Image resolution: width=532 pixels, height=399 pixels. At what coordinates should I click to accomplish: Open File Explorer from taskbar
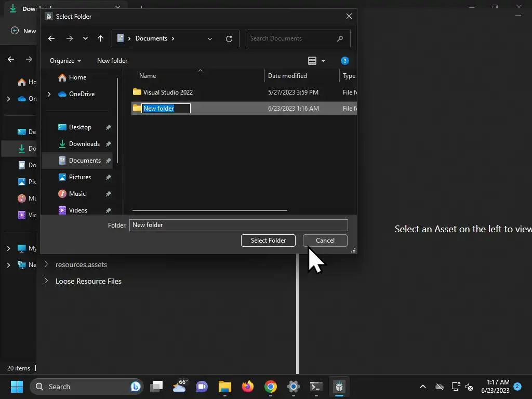(x=224, y=387)
